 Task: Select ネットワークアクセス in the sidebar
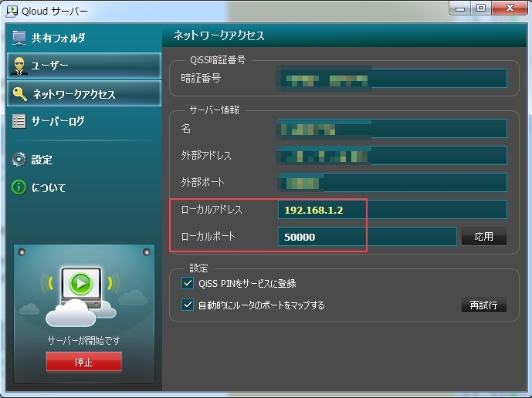tap(84, 93)
